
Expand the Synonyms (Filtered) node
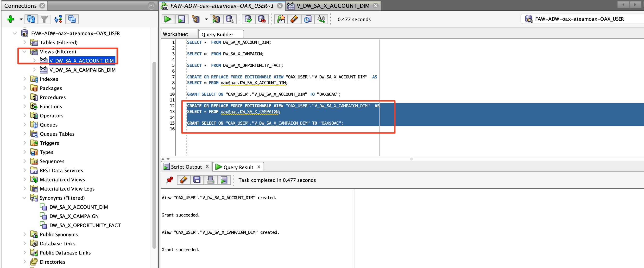coord(24,198)
